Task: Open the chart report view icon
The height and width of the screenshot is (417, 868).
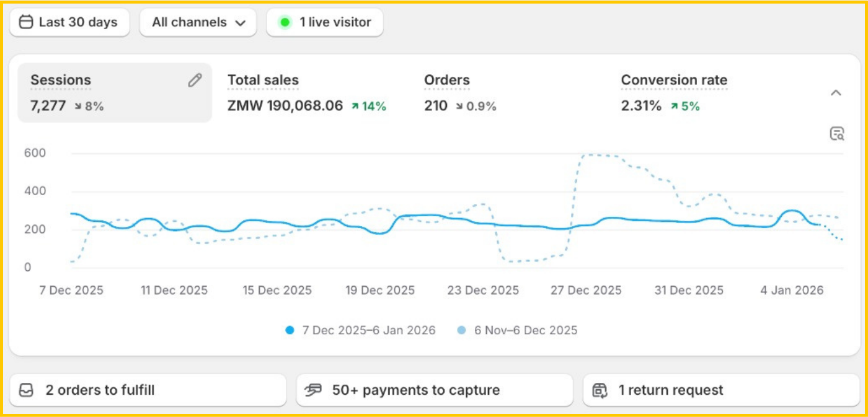Action: coord(837,134)
